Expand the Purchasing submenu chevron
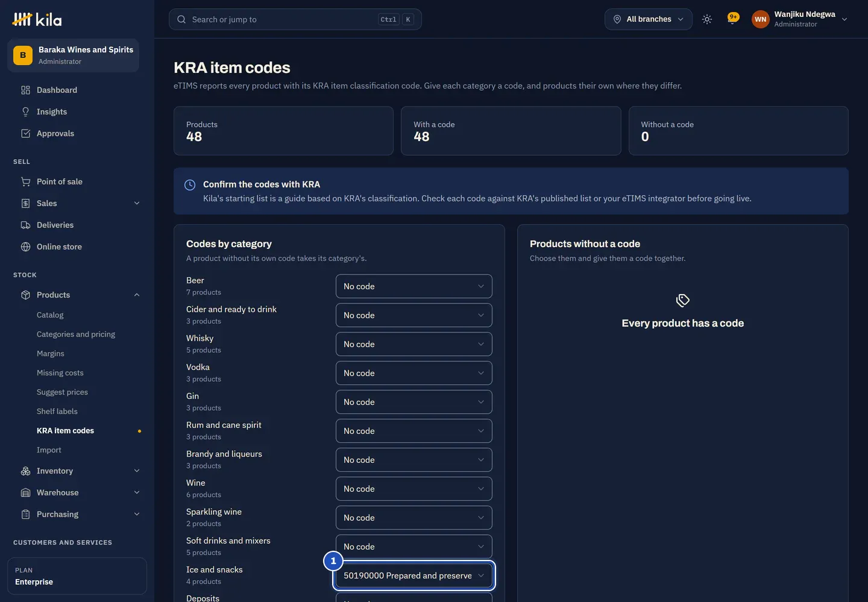Image resolution: width=868 pixels, height=602 pixels. pyautogui.click(x=137, y=514)
